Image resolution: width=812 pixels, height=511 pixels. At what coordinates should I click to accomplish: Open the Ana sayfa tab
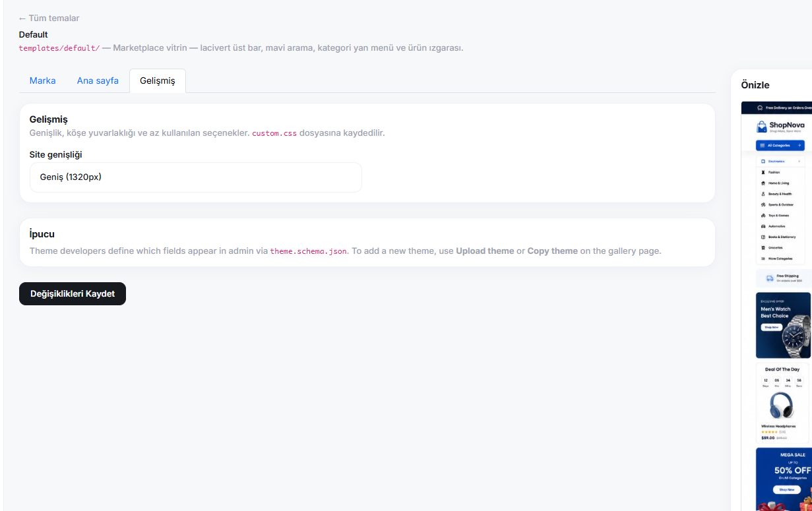coord(98,80)
